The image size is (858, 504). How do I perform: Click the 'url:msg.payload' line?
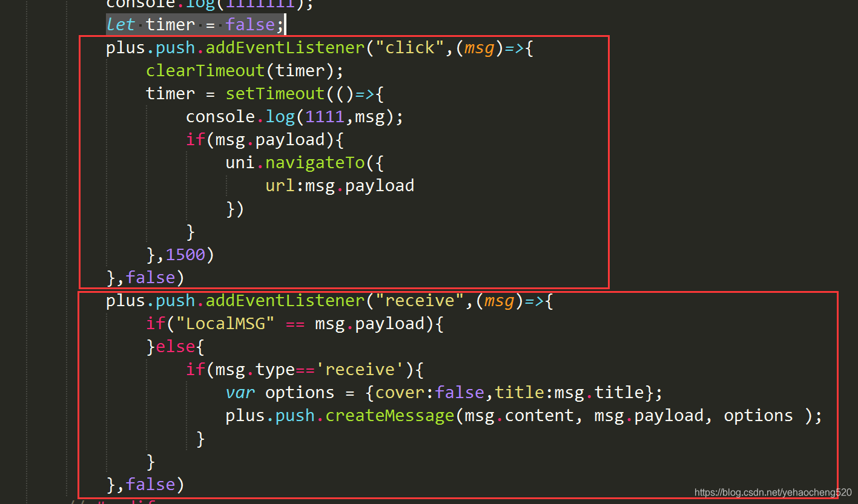click(340, 186)
